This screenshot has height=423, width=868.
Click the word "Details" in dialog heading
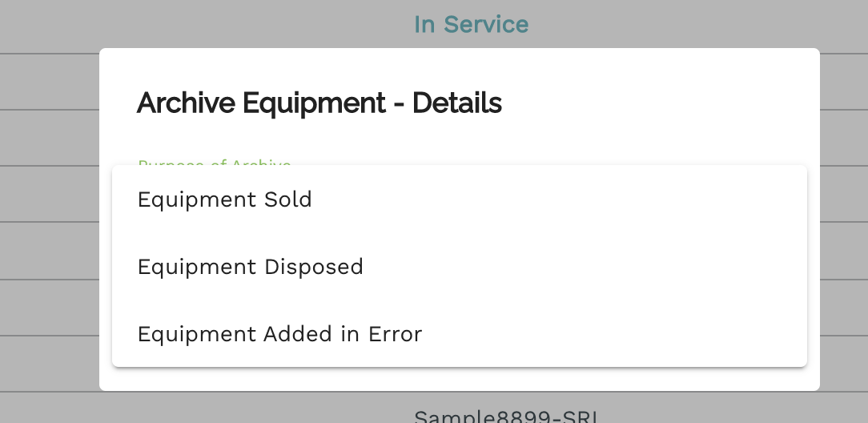pyautogui.click(x=456, y=103)
